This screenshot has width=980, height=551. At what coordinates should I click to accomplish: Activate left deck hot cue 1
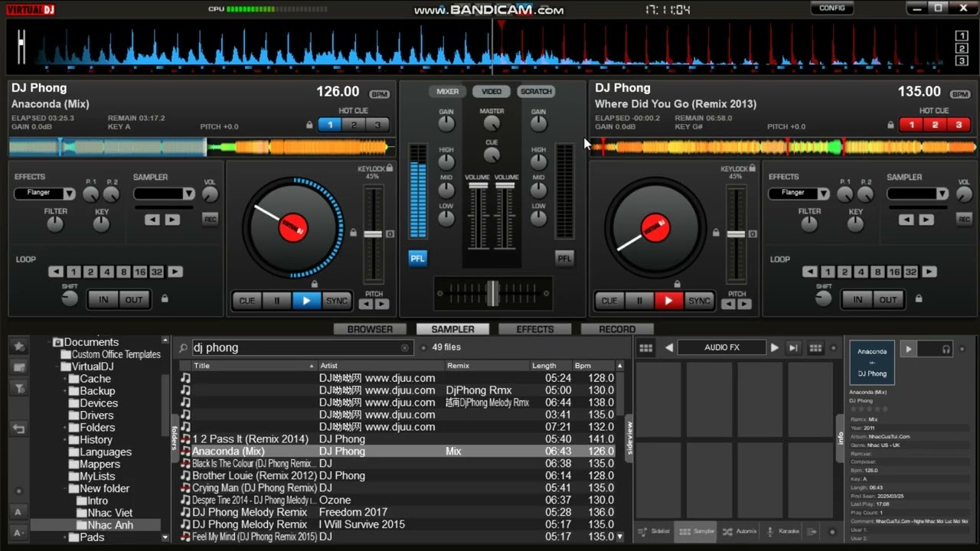tap(330, 125)
